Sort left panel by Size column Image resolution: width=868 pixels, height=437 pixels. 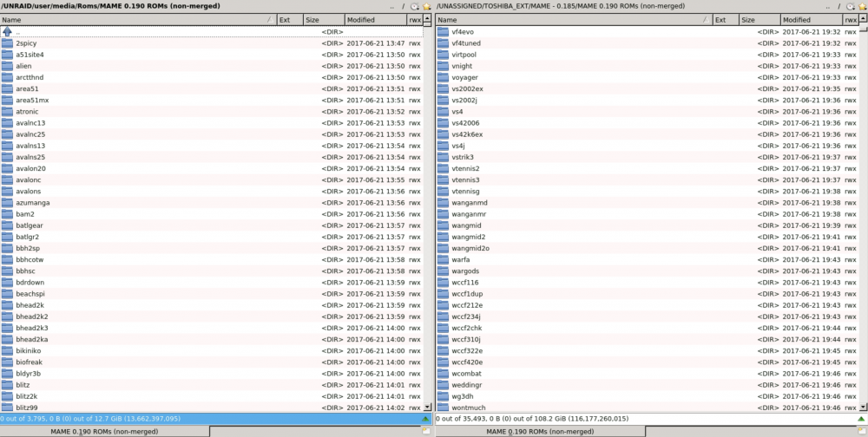coord(324,20)
